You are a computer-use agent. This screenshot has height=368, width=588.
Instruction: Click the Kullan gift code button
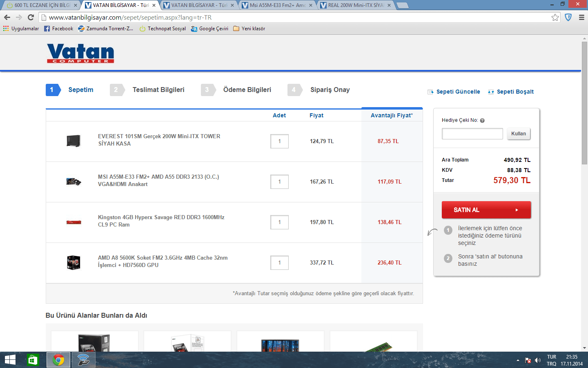[519, 134]
